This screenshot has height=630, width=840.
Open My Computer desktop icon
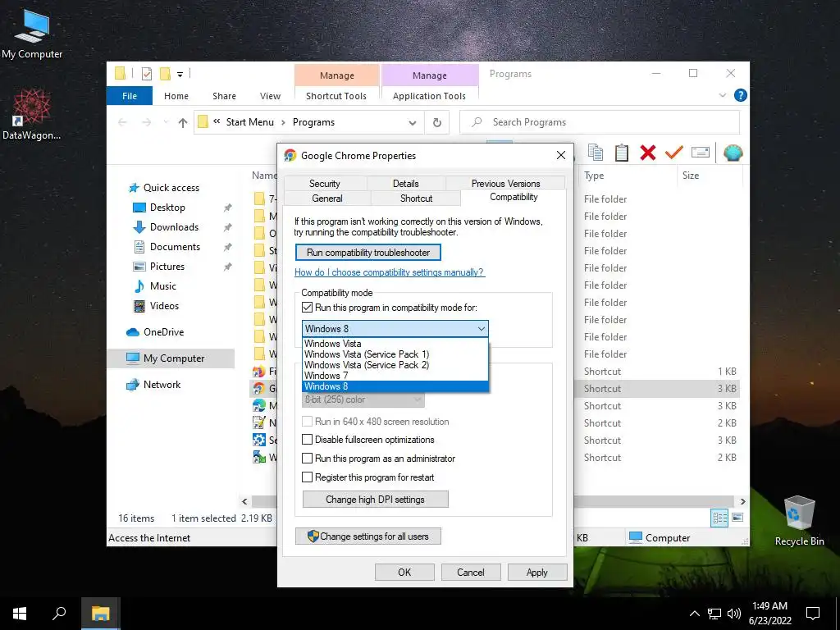pyautogui.click(x=32, y=34)
